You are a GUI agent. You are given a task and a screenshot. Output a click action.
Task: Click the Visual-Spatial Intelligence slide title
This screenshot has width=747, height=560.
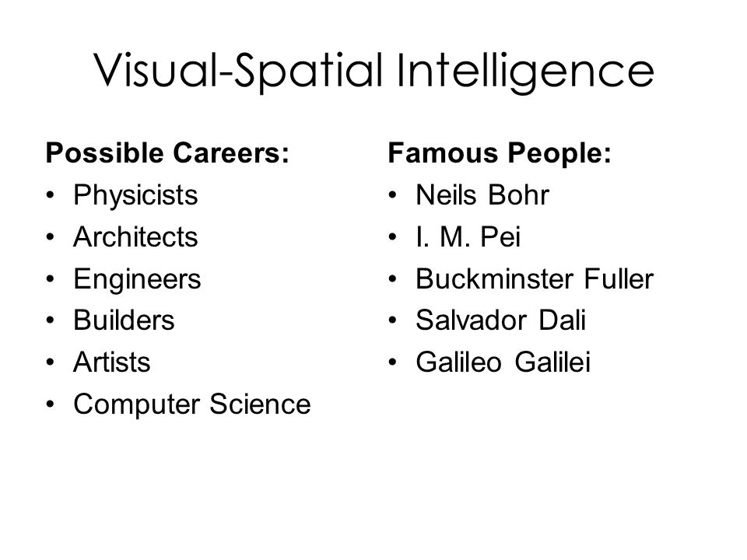click(x=373, y=72)
